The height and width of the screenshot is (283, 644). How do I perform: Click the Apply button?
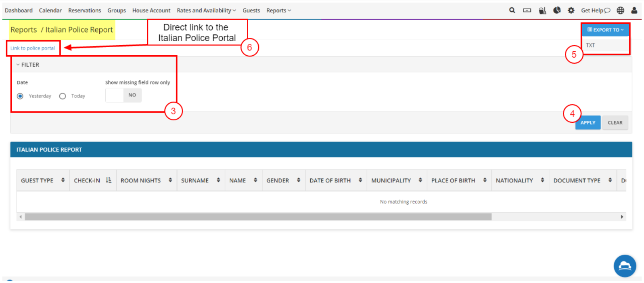point(588,123)
